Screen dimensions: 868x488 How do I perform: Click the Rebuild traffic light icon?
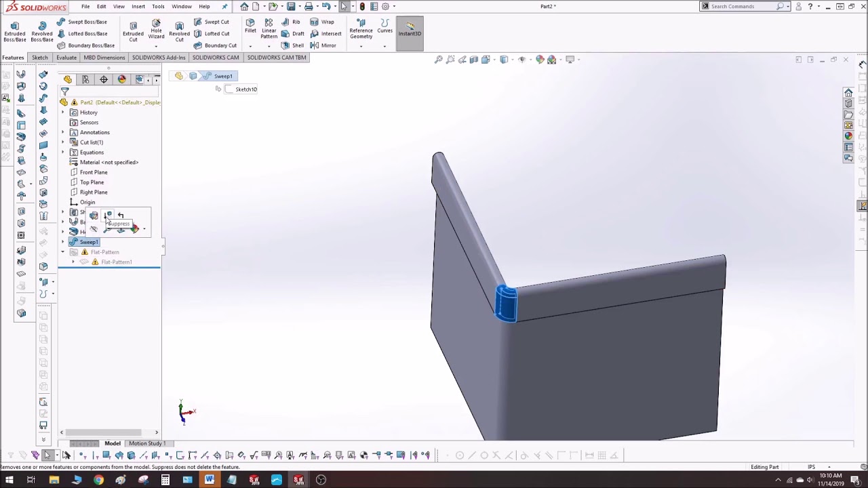click(x=362, y=6)
